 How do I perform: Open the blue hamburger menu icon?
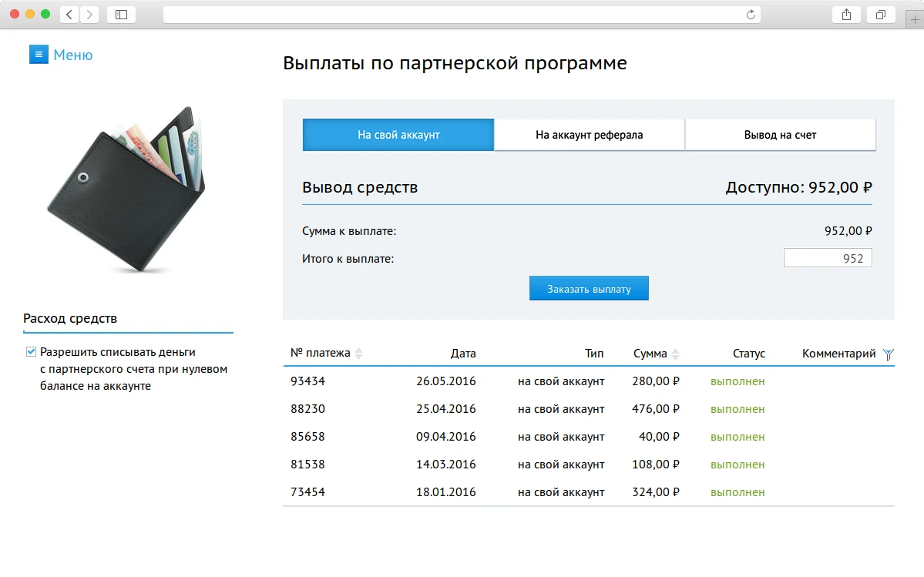[x=39, y=54]
